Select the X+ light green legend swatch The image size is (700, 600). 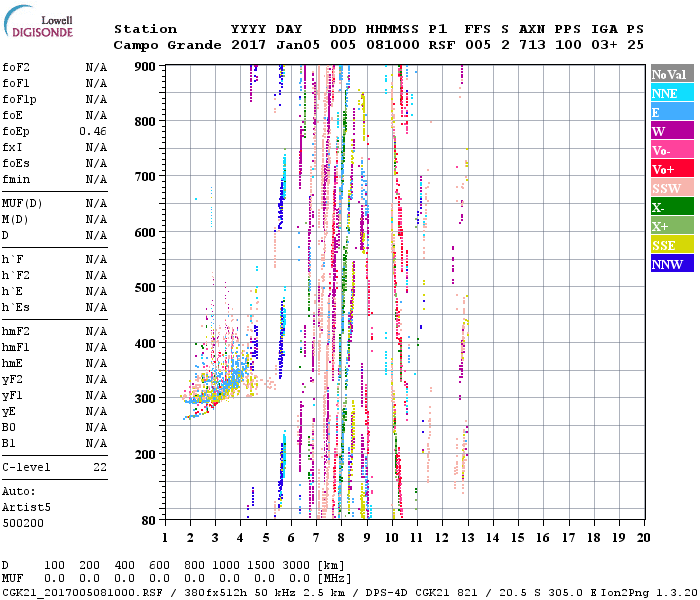coord(672,226)
